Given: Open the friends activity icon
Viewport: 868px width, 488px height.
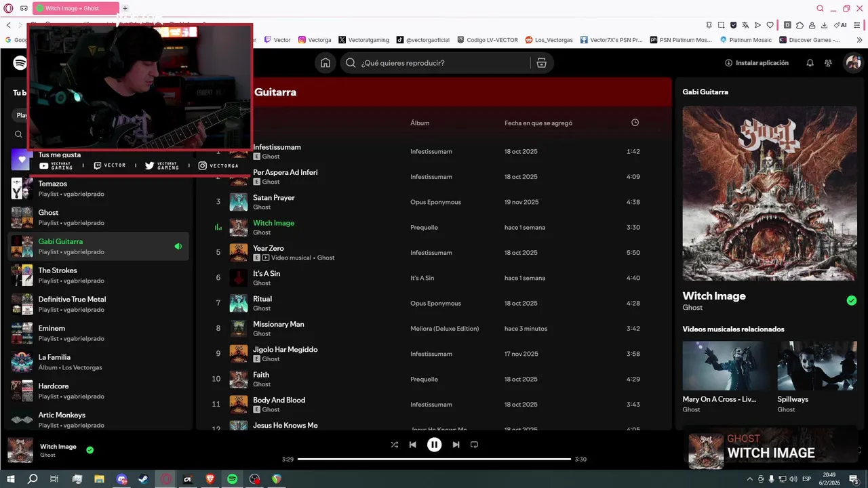Looking at the screenshot, I should point(828,63).
